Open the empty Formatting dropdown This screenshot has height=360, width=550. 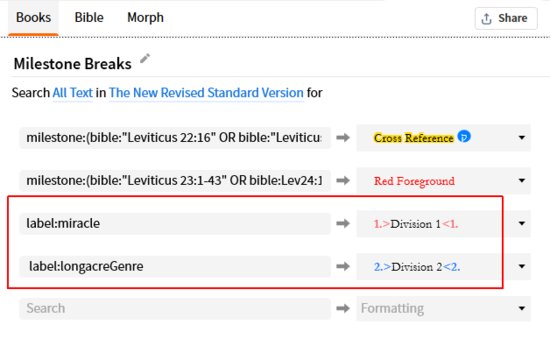click(443, 308)
